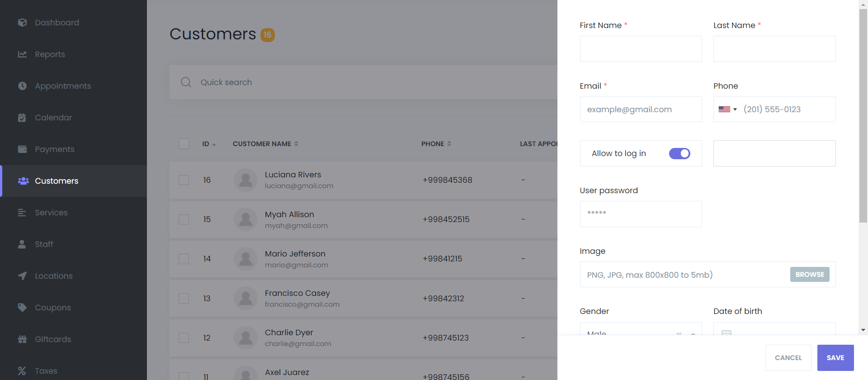The height and width of the screenshot is (380, 868).
Task: Open the phone country flag dropdown
Action: [727, 109]
